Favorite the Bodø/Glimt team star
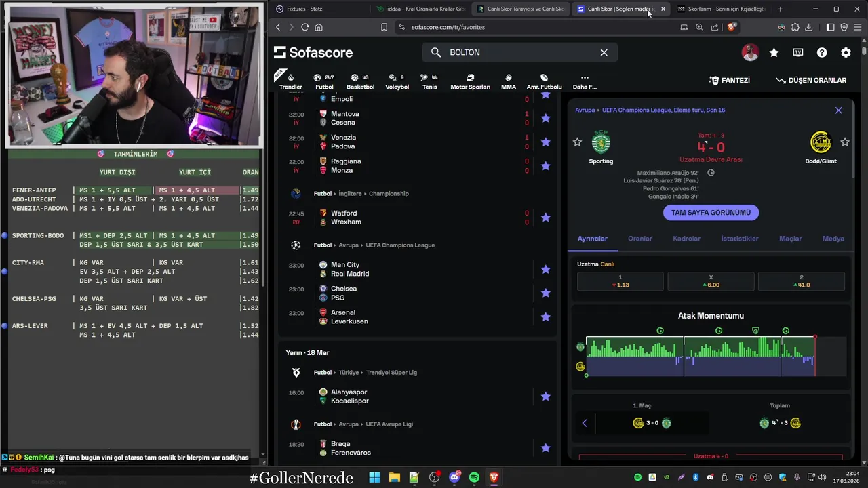 click(x=845, y=142)
